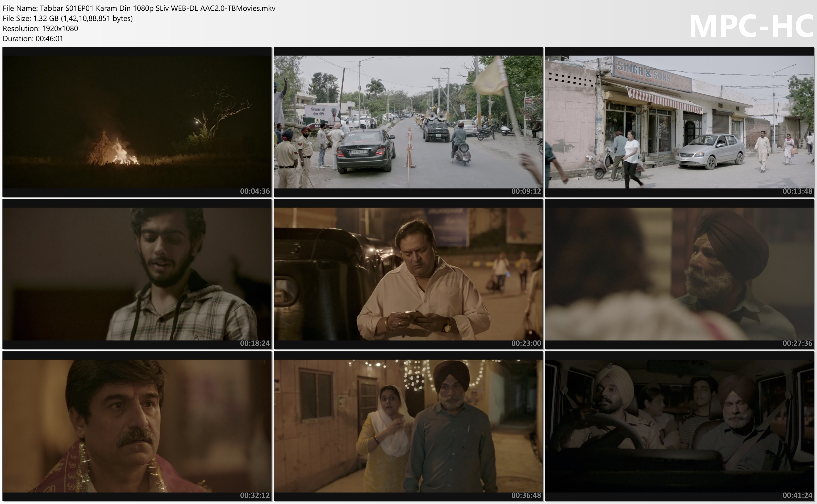Click the 00:13:48 timestamp label
This screenshot has height=504, width=817.
click(797, 191)
